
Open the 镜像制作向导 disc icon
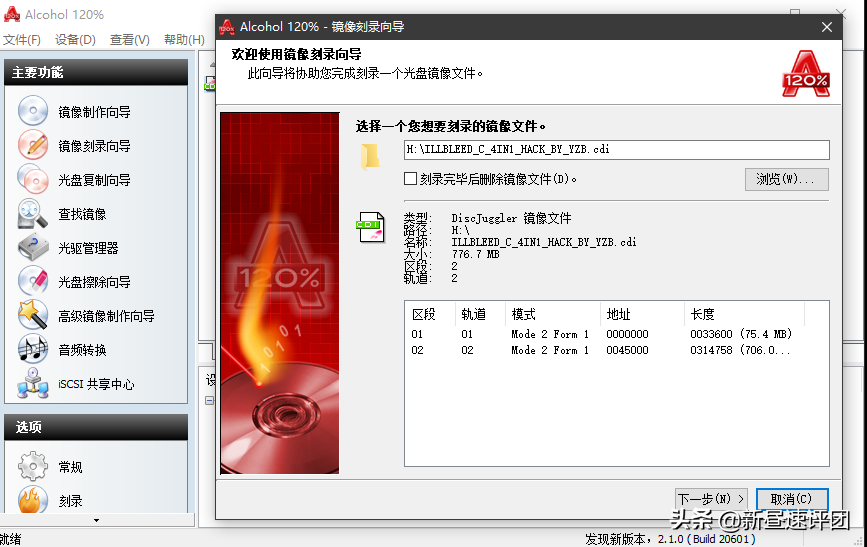[x=33, y=112]
